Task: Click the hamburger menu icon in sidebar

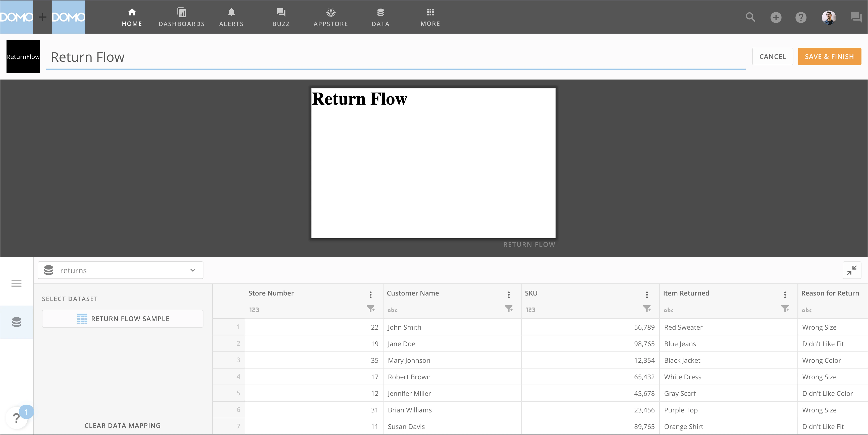Action: click(x=16, y=283)
